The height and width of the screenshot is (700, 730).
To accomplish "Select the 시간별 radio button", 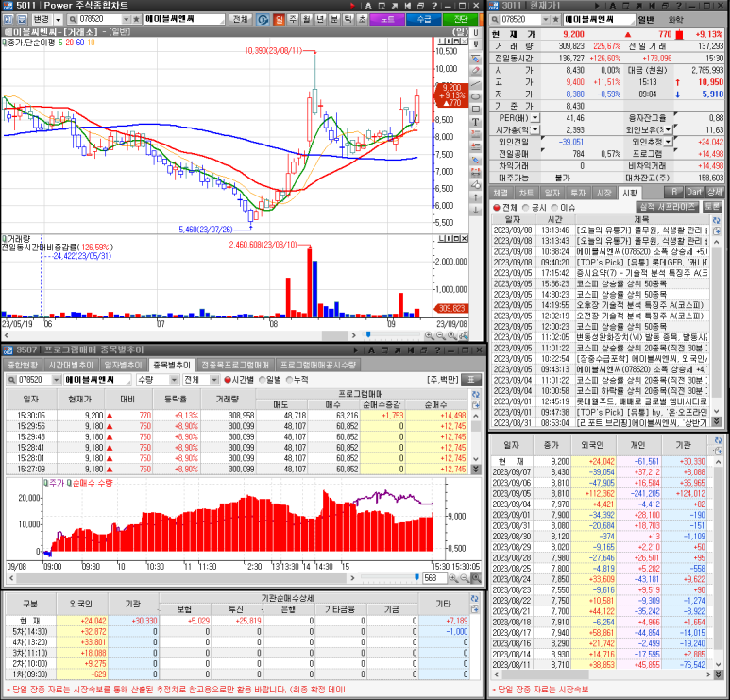I will (228, 380).
